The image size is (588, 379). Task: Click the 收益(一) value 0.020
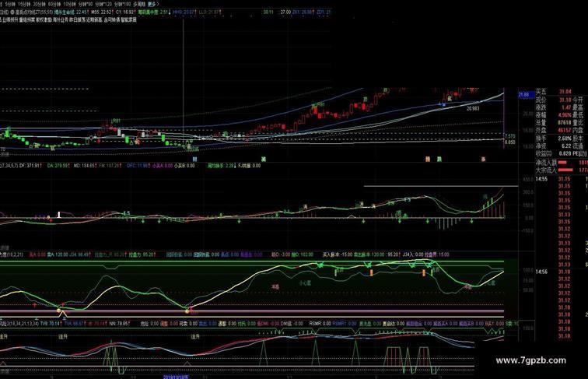point(565,153)
